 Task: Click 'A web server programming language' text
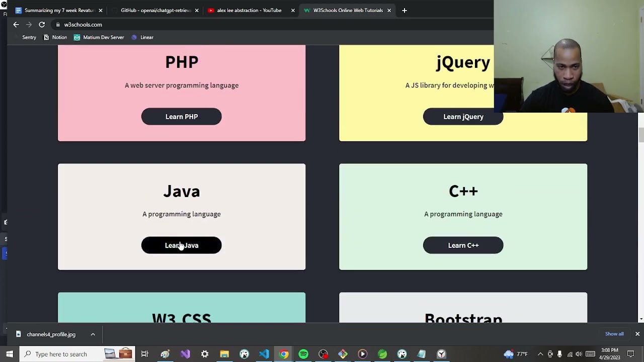182,85
